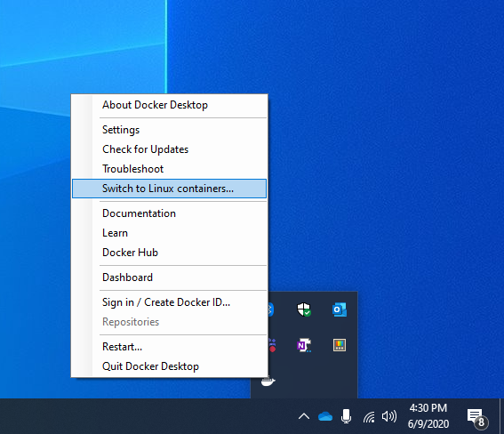
Task: Click the microphone icon in taskbar
Action: tap(346, 416)
